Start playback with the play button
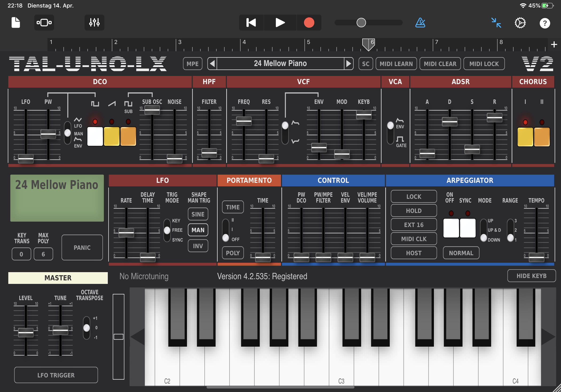Viewport: 561px width, 392px height. tap(280, 23)
